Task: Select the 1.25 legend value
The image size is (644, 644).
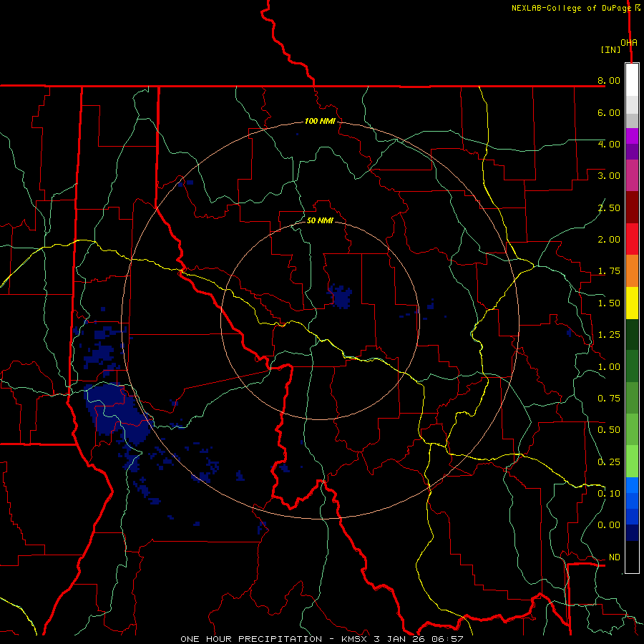Action: (609, 335)
